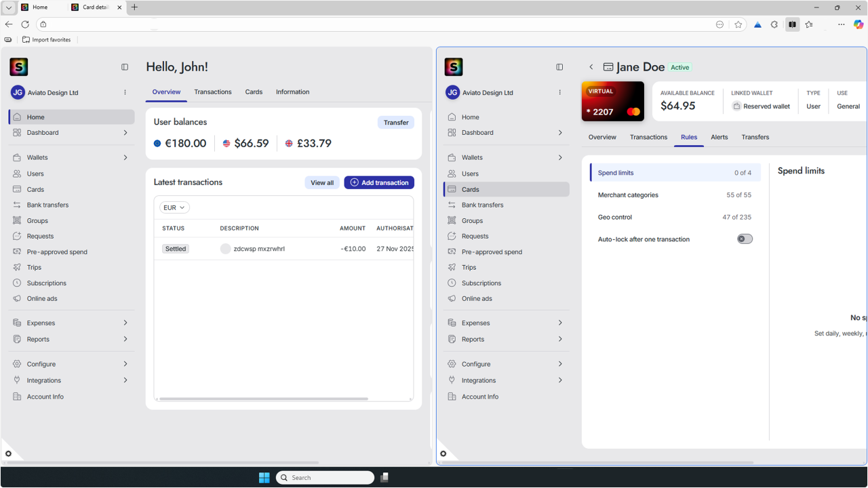
Task: Click the taskbar Search box
Action: pos(325,477)
